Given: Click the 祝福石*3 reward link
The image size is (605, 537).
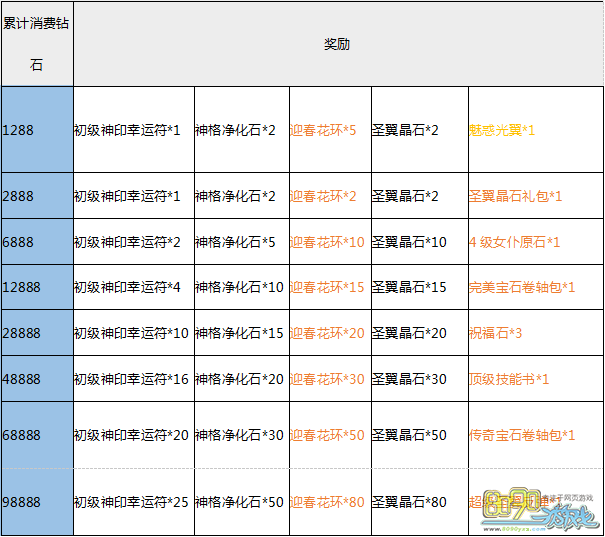Looking at the screenshot, I should [495, 332].
